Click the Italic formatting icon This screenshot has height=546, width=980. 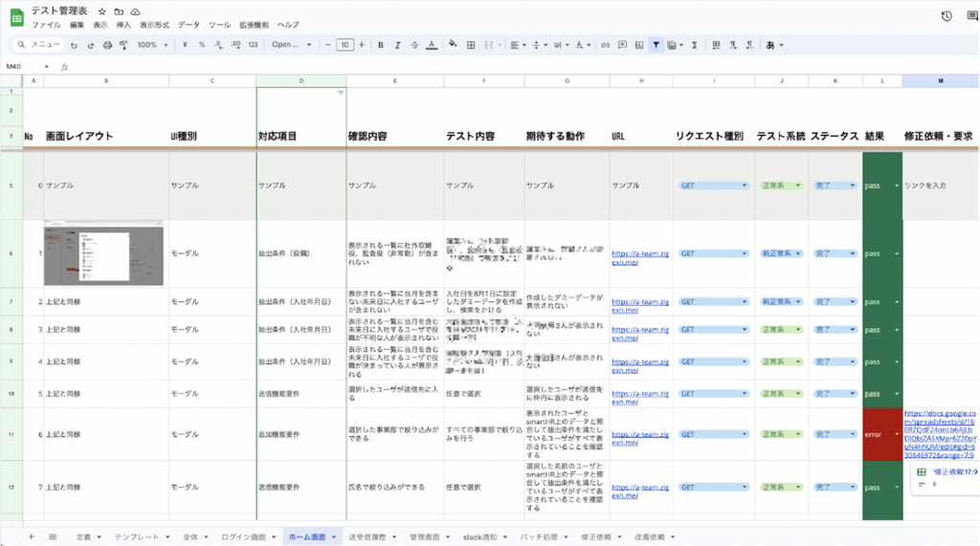(x=396, y=45)
